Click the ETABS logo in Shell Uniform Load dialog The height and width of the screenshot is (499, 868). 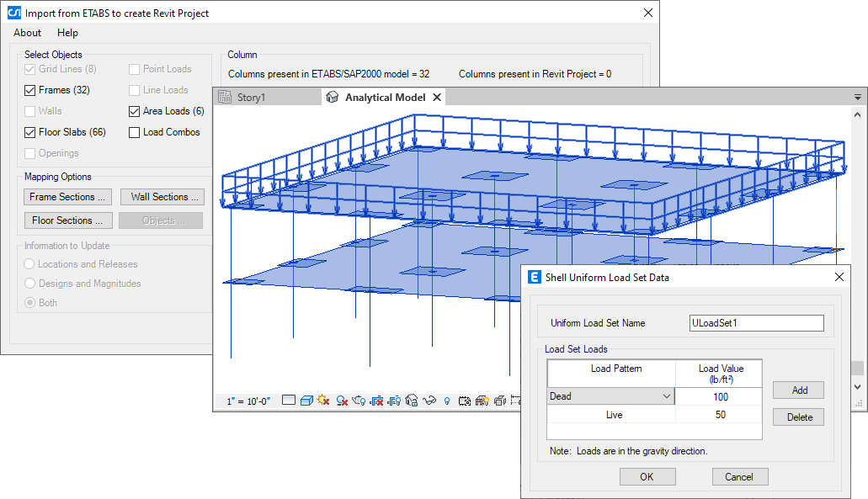coord(535,277)
